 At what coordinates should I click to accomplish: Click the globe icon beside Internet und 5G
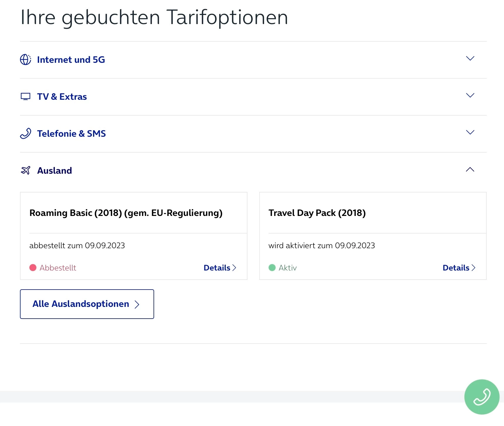[x=26, y=60]
